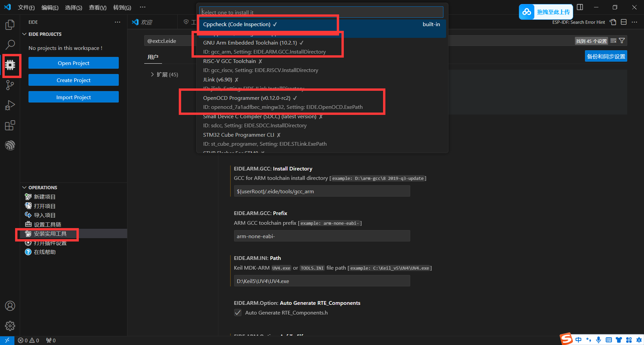Open EIDE panel More Actions ellipsis

pyautogui.click(x=117, y=22)
